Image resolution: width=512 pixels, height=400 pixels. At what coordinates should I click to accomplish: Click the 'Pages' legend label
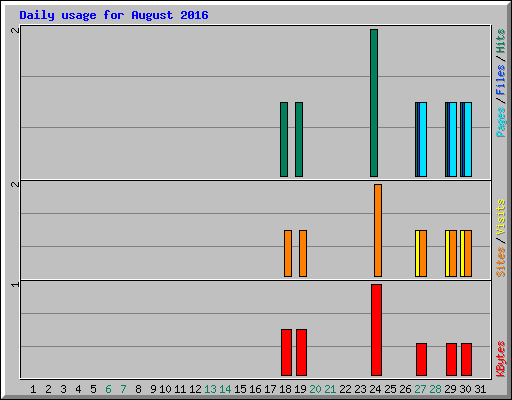point(501,122)
